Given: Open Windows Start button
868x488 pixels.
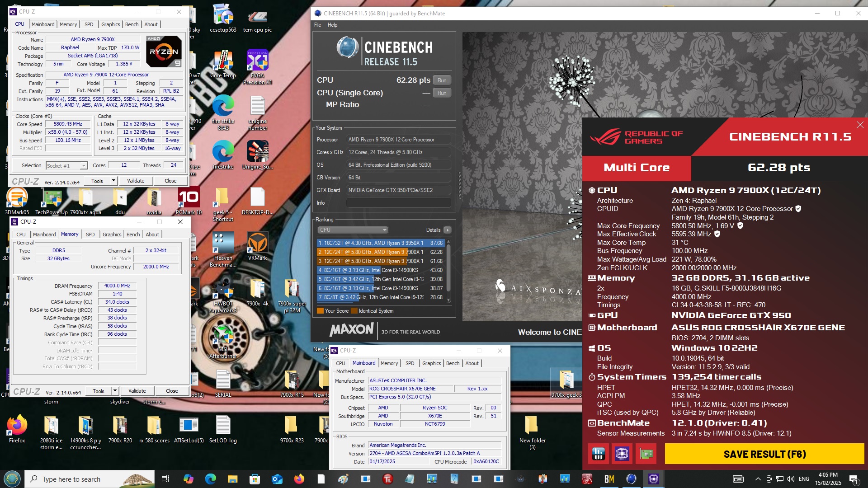Looking at the screenshot, I should pos(12,479).
